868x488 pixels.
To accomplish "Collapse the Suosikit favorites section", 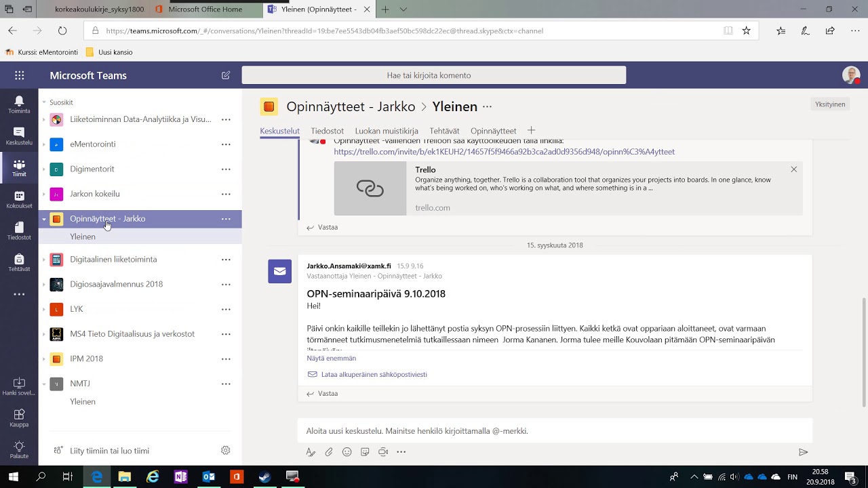I will tap(44, 102).
